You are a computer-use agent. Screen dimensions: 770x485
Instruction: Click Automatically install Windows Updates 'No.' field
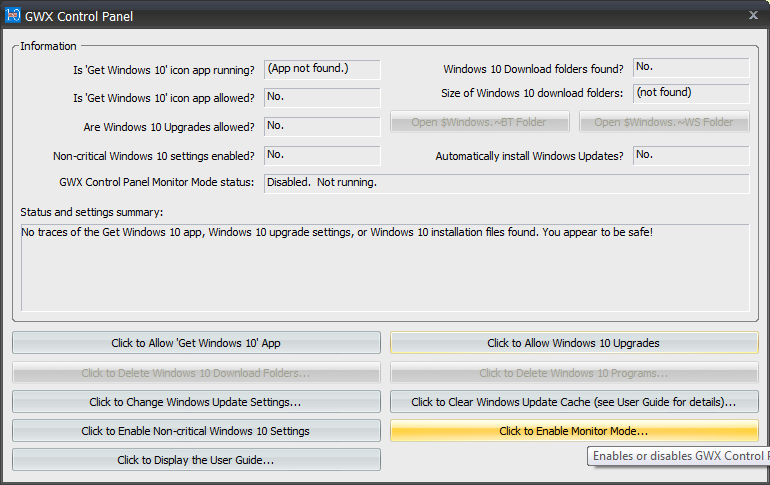(691, 155)
